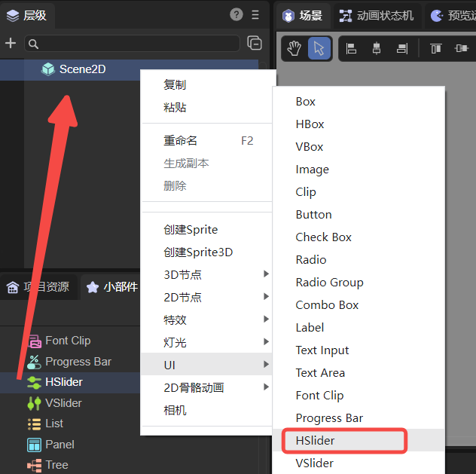This screenshot has width=476, height=474.
Task: Click 创建Sprite in the context menu
Action: pos(191,229)
